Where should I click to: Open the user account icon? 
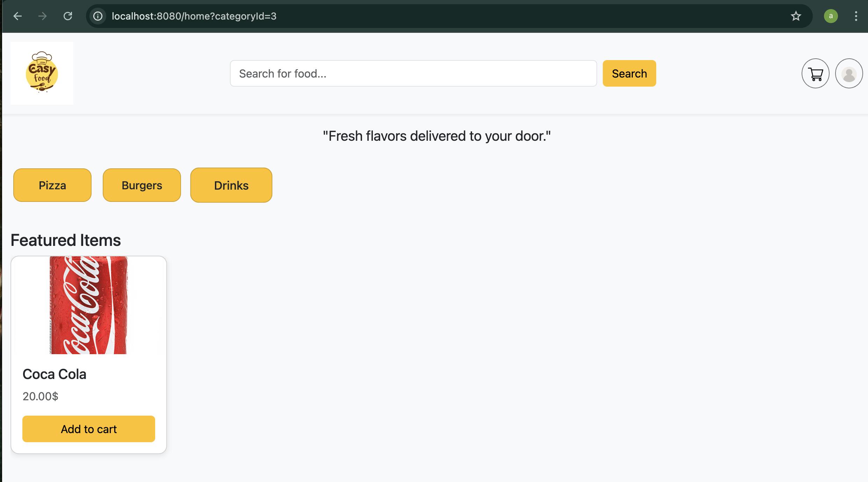click(x=849, y=73)
